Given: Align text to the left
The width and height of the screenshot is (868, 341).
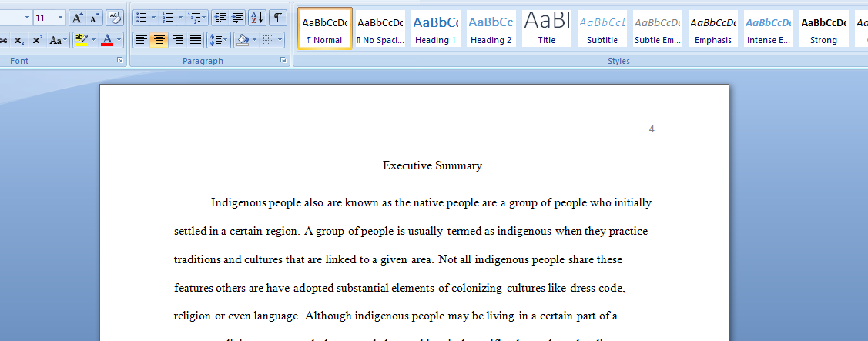Looking at the screenshot, I should coord(142,40).
